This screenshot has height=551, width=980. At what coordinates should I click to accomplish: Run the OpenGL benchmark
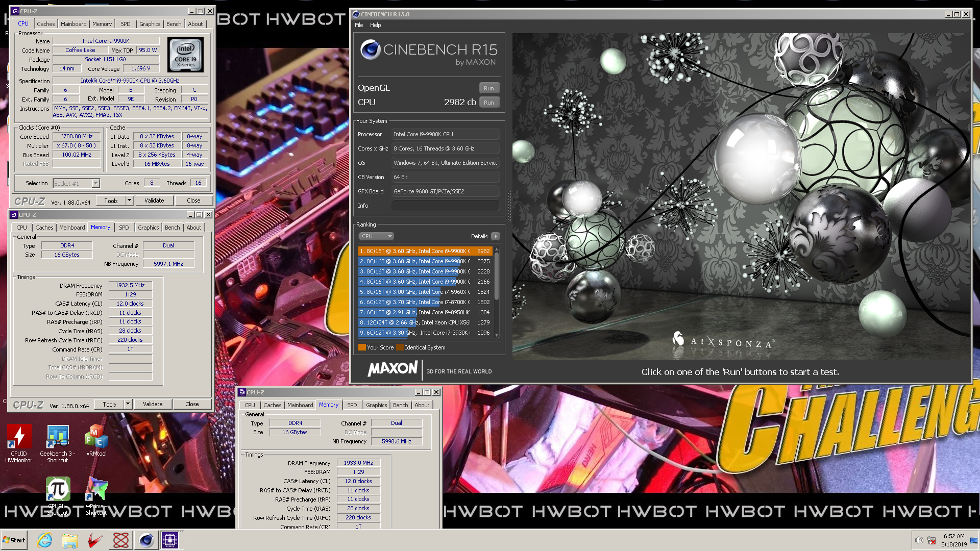coord(489,88)
